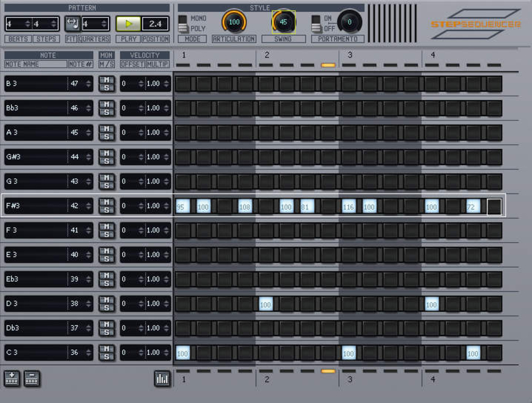Mute the E 3 row
The height and width of the screenshot is (403, 532).
click(106, 251)
